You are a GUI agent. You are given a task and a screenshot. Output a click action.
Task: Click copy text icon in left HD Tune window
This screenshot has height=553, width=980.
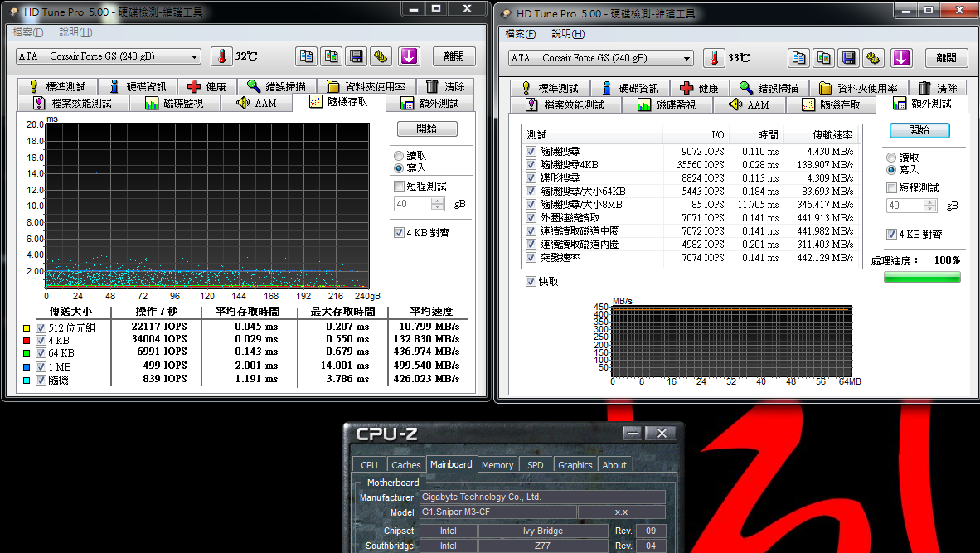[x=306, y=56]
